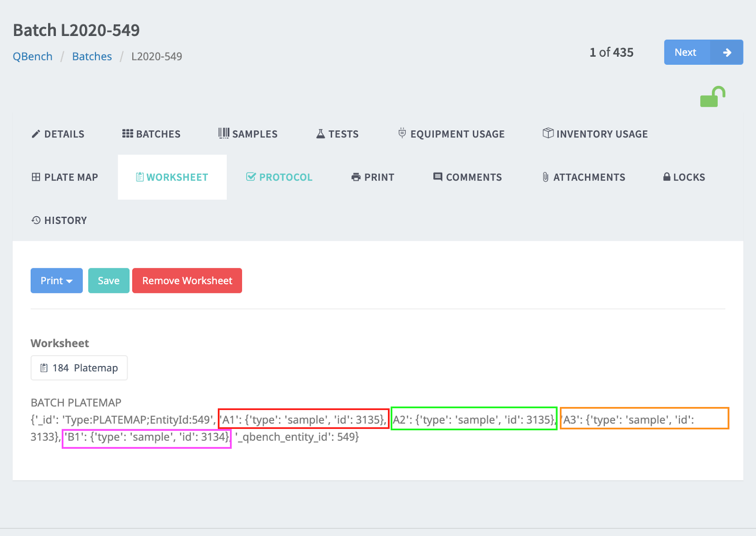756x536 pixels.
Task: Open the Batches breadcrumb link
Action: pyautogui.click(x=92, y=57)
